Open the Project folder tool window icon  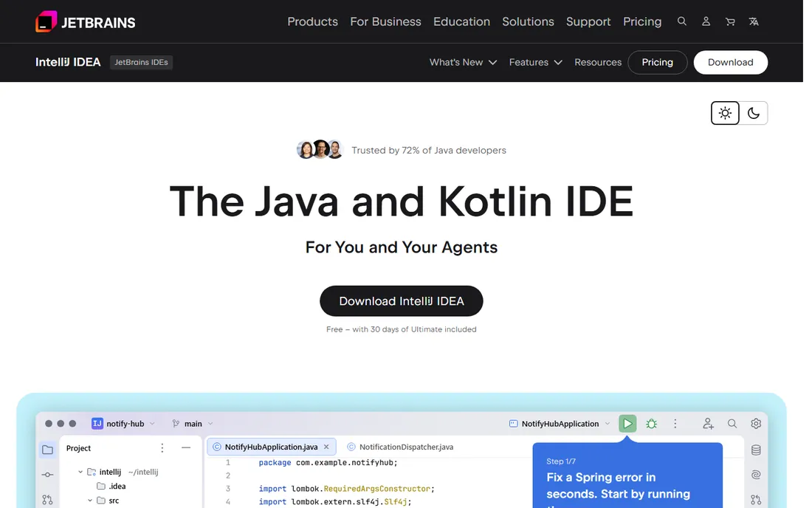click(x=48, y=450)
